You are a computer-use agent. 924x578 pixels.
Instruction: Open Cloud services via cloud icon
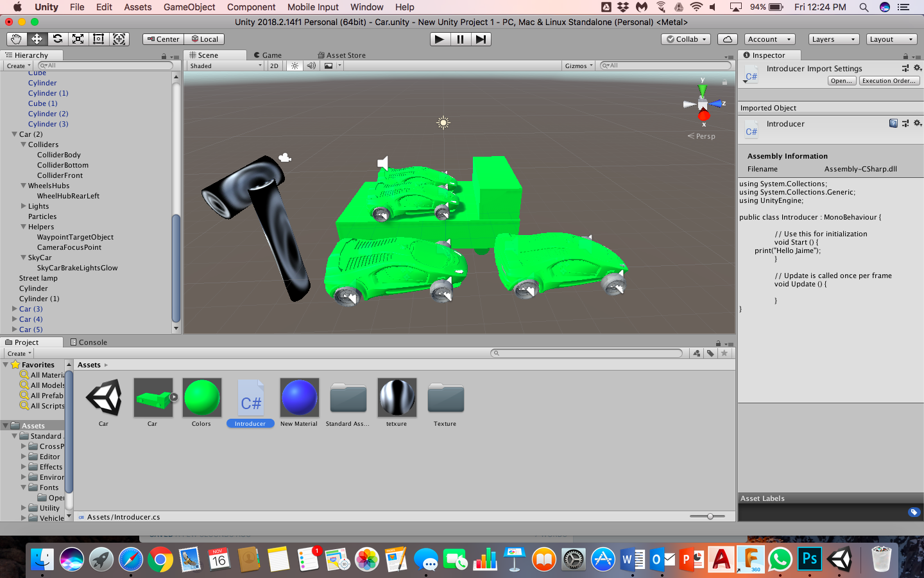727,39
